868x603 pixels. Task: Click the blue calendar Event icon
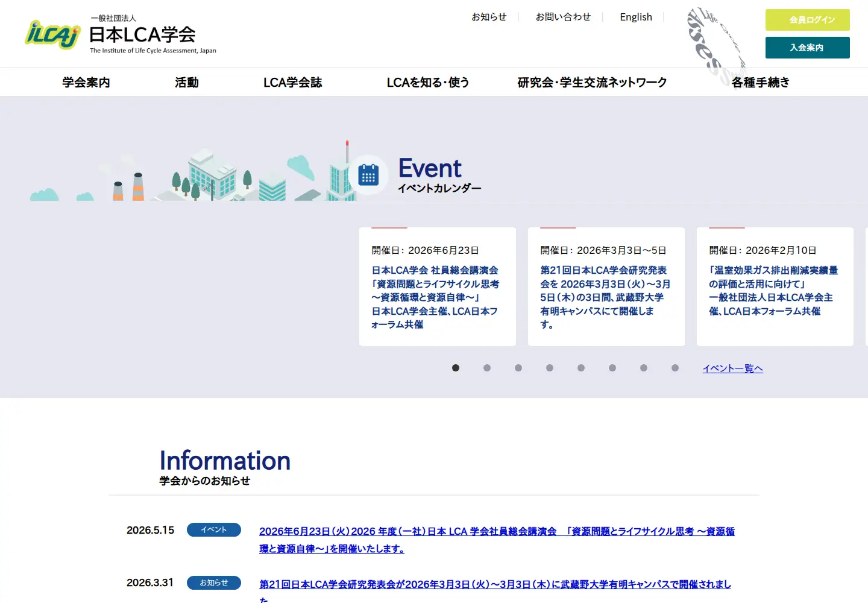click(x=368, y=175)
